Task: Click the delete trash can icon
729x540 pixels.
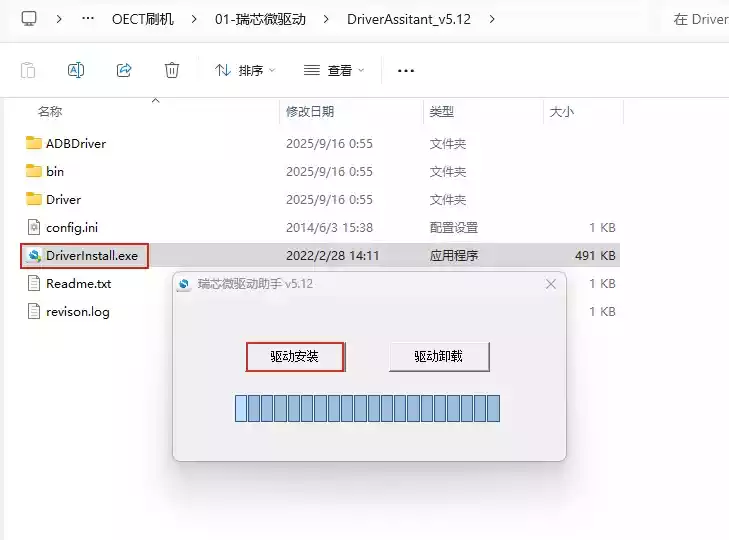Action: coord(172,70)
